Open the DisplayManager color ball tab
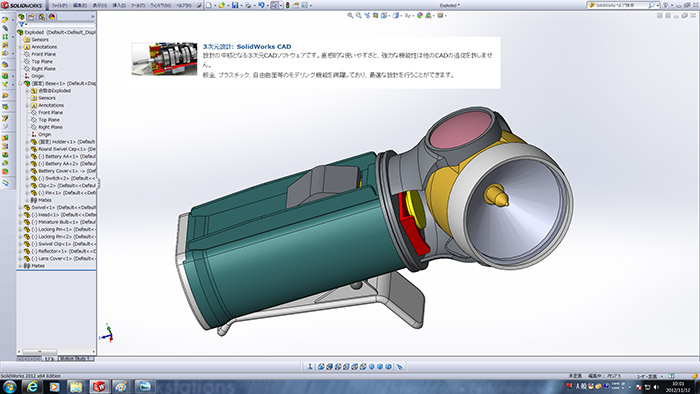This screenshot has width=700, height=394. click(52, 17)
